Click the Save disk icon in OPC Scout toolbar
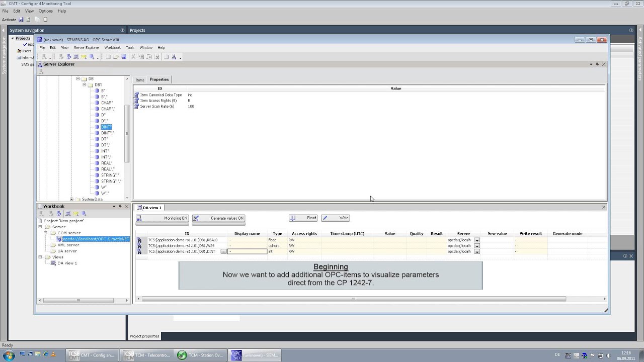Image resolution: width=644 pixels, height=362 pixels. 124,57
